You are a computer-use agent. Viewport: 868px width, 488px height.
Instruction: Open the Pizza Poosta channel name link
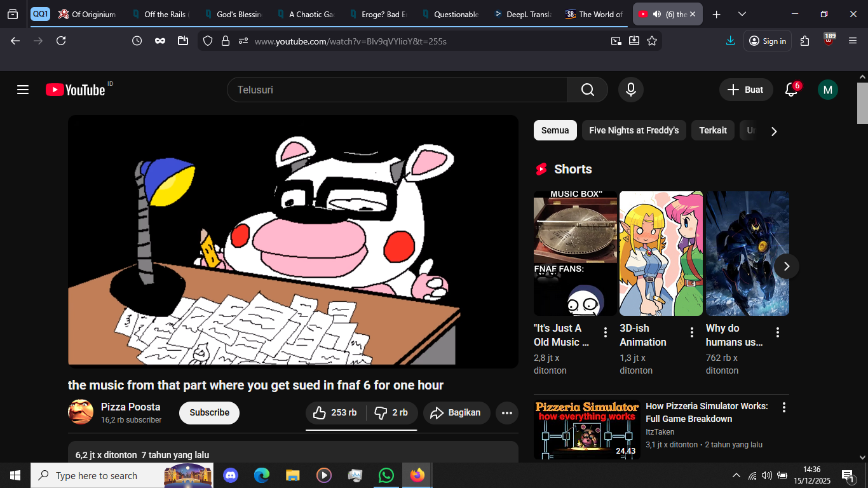point(131,407)
